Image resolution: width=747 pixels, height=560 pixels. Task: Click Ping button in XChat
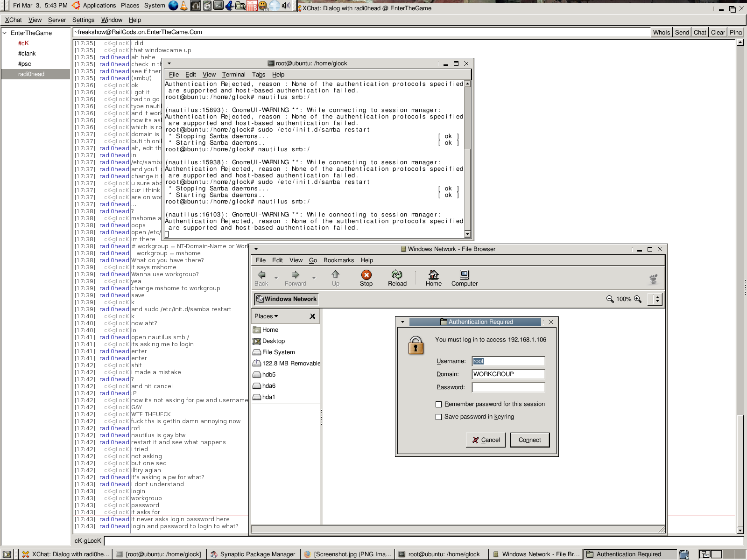pos(736,32)
